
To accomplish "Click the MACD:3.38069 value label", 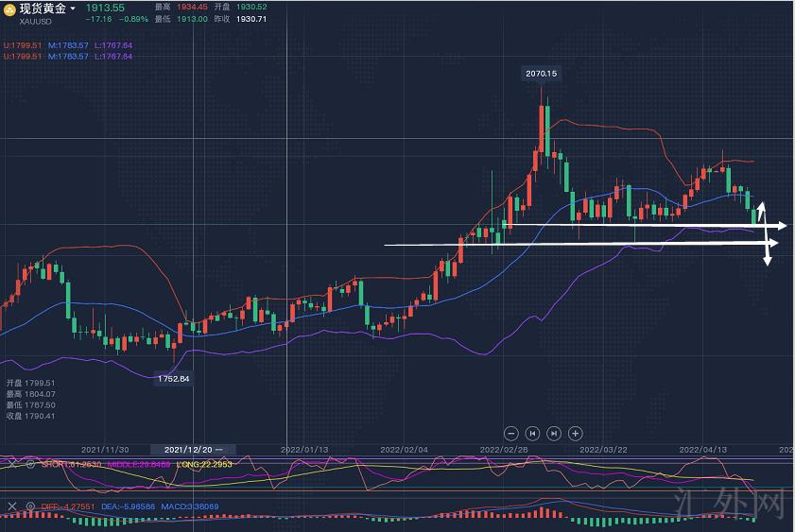I will coord(190,506).
